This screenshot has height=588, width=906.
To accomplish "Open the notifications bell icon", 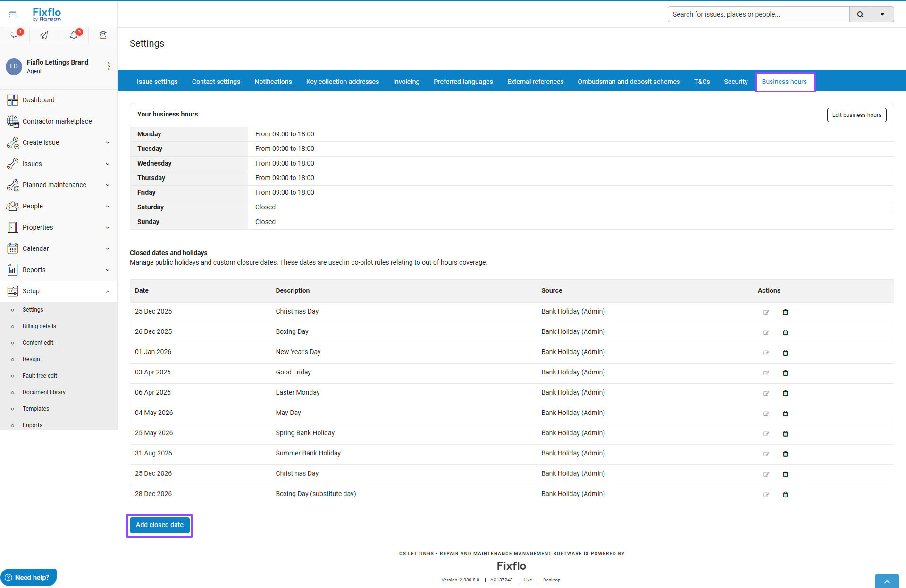I will coord(74,35).
